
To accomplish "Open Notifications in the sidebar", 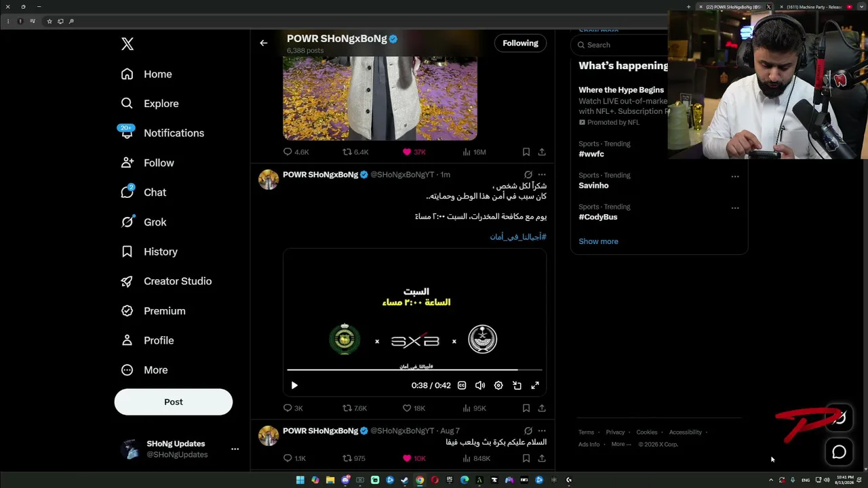I will point(162,133).
